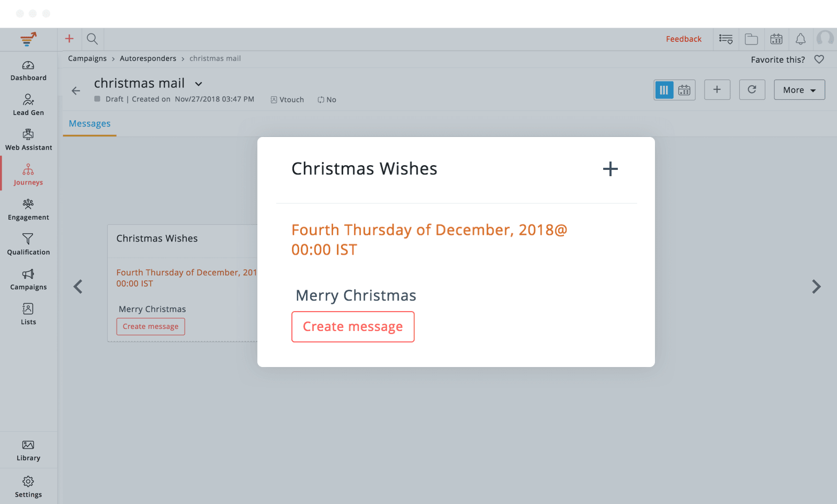
Task: Go to Qualification funnel icon
Action: coord(28,239)
